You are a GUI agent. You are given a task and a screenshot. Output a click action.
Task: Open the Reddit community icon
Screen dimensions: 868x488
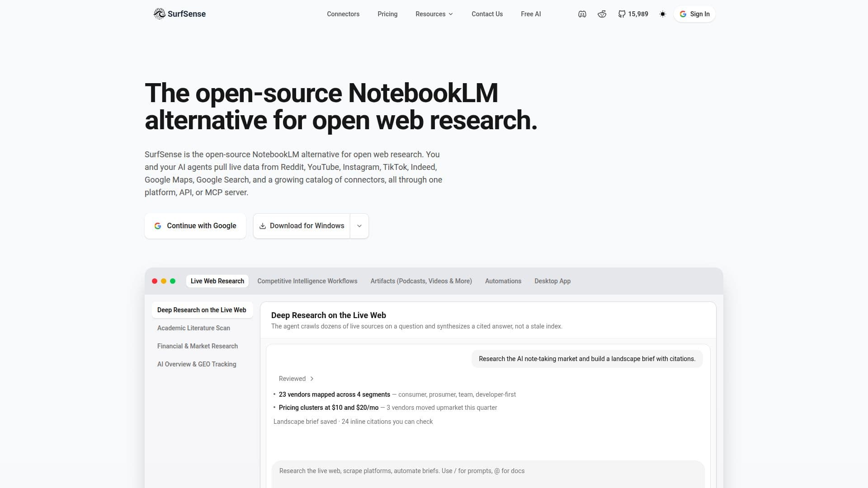pyautogui.click(x=602, y=14)
